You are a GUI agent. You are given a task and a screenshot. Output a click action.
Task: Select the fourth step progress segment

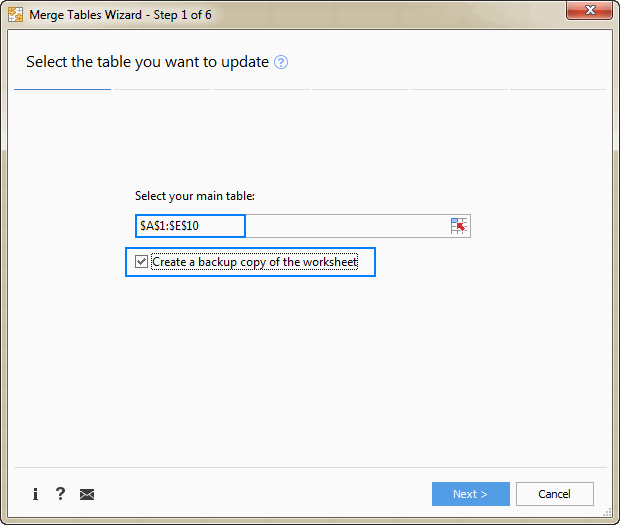point(359,90)
